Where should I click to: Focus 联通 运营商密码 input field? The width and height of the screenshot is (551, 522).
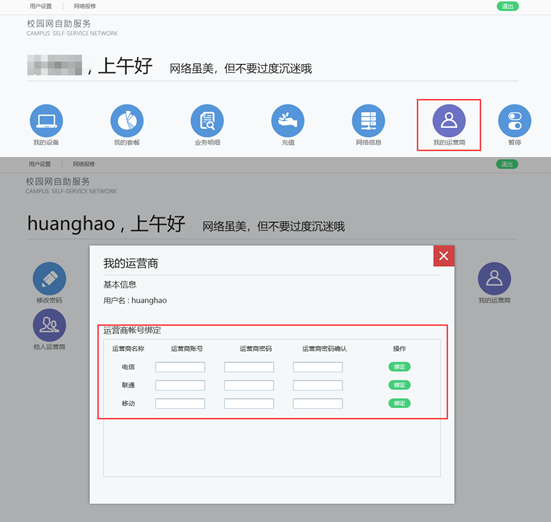(x=249, y=385)
